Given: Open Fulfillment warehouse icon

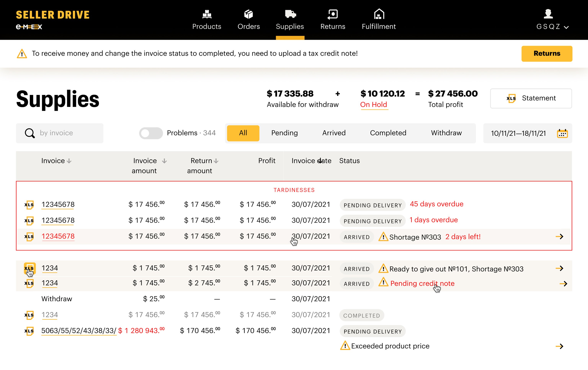Looking at the screenshot, I should 379,14.
